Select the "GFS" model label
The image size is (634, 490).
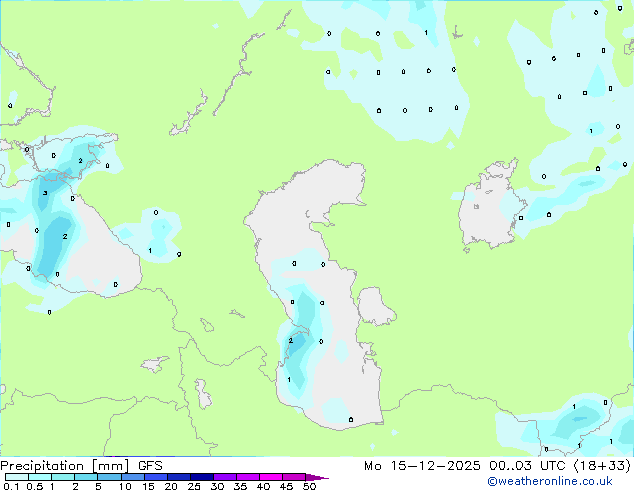tap(150, 466)
